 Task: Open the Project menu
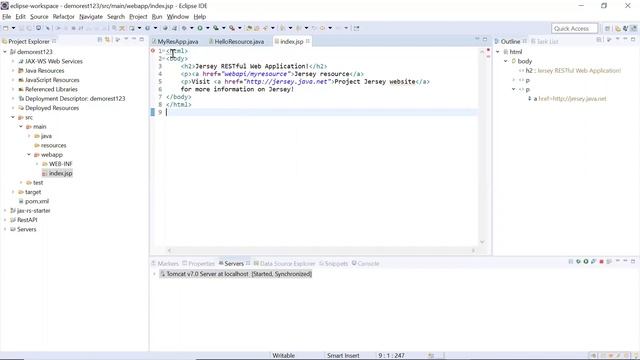click(138, 17)
